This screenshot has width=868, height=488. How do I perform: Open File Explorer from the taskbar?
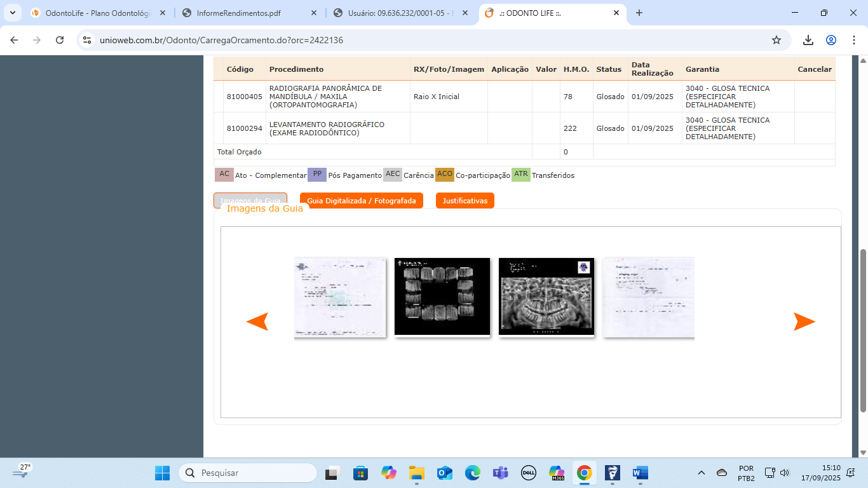[x=416, y=473]
